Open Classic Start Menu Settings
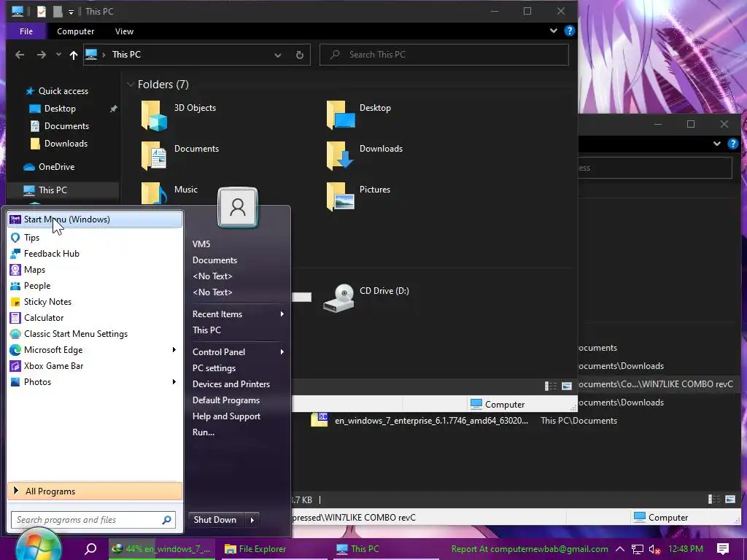Image resolution: width=747 pixels, height=560 pixels. click(95, 334)
